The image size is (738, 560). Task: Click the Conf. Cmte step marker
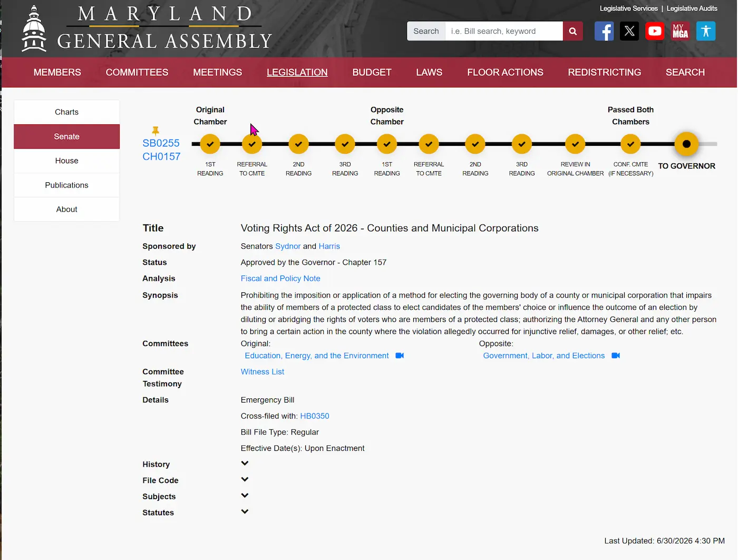click(630, 144)
